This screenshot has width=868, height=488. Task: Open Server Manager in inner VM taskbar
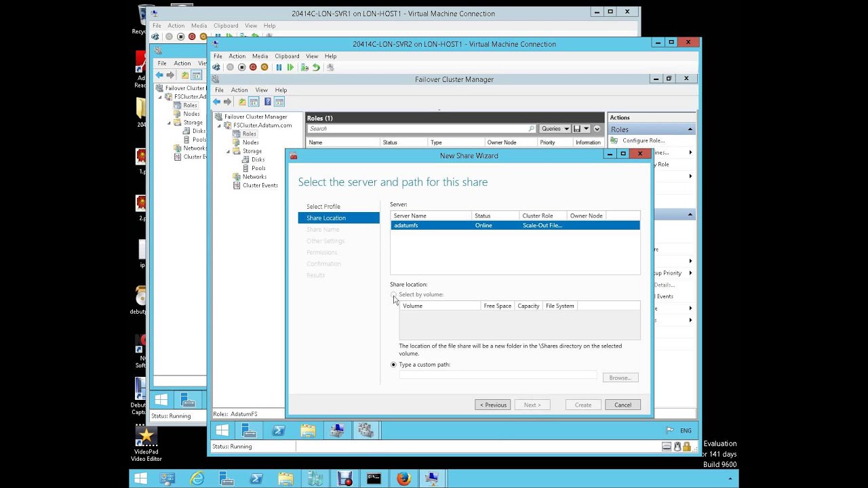[249, 430]
